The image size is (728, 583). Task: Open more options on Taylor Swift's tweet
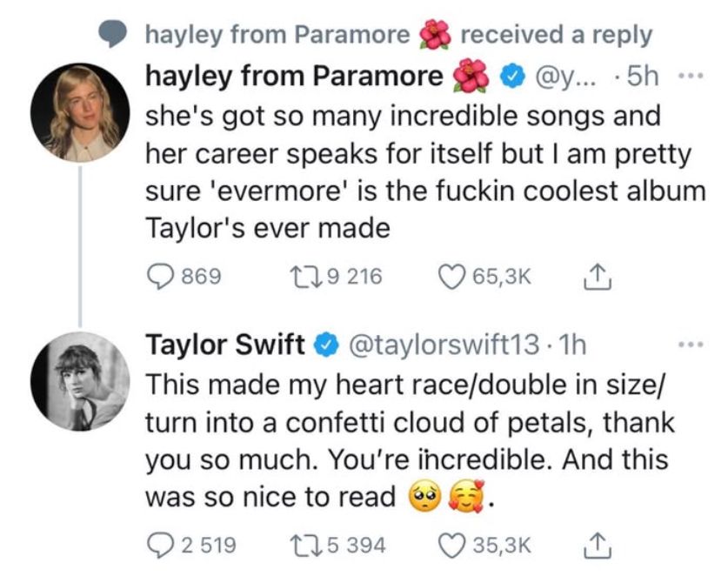(x=690, y=345)
